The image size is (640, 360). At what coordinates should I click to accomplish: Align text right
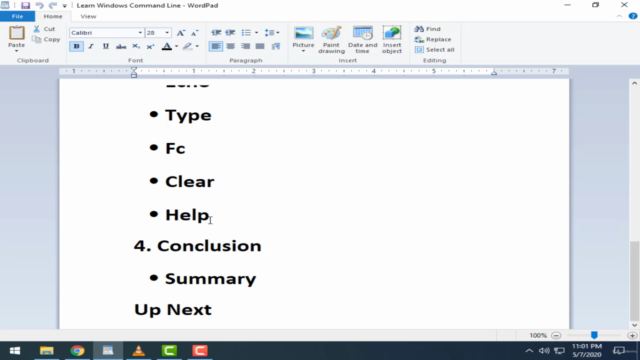point(245,46)
